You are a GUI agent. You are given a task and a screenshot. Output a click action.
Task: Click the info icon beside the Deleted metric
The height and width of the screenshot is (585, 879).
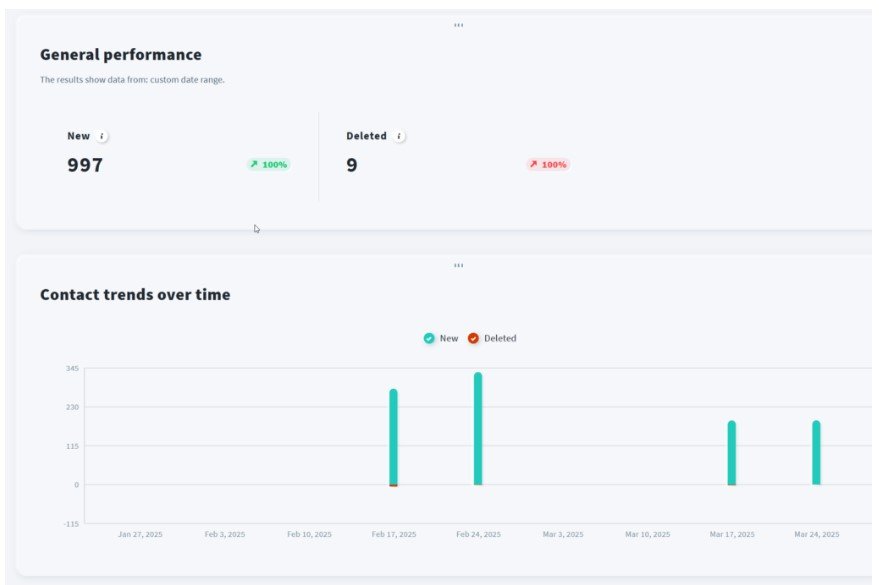point(400,135)
